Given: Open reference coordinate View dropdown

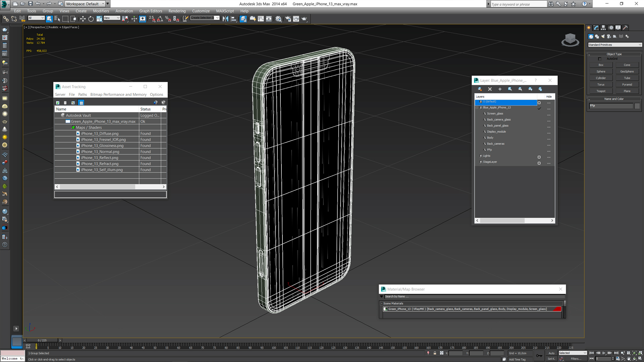Looking at the screenshot, I should click(112, 18).
